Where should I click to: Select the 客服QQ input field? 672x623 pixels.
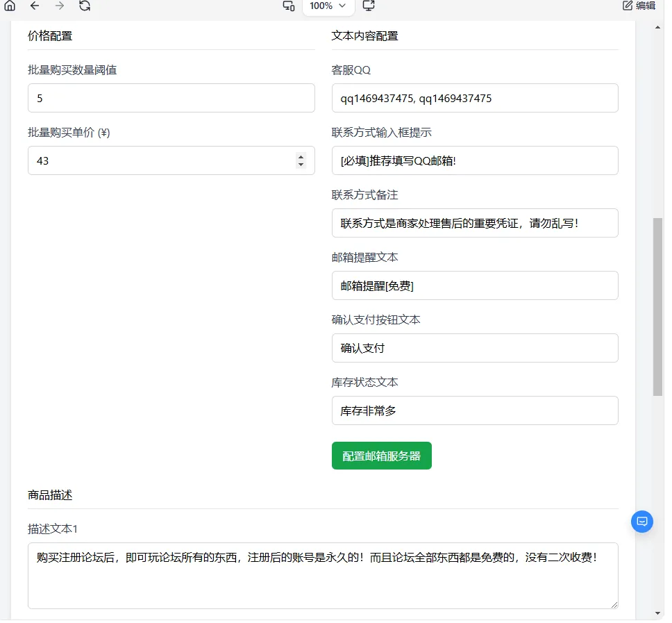[x=474, y=98]
